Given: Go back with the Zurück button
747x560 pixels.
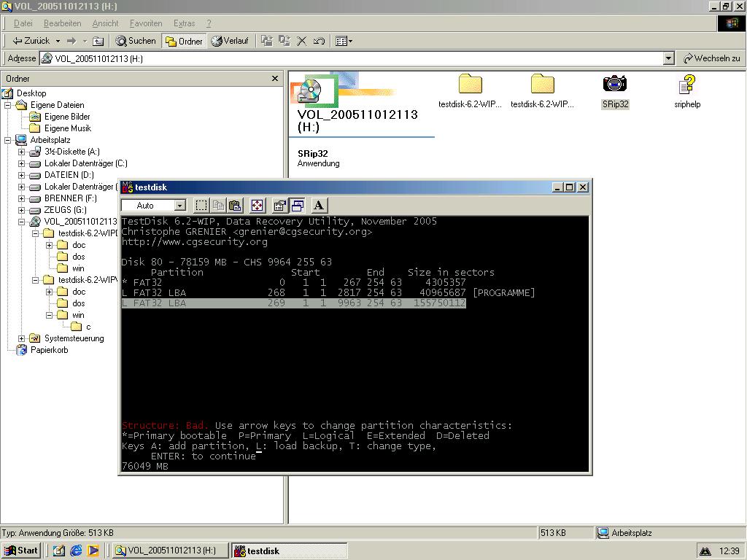Looking at the screenshot, I should point(31,41).
